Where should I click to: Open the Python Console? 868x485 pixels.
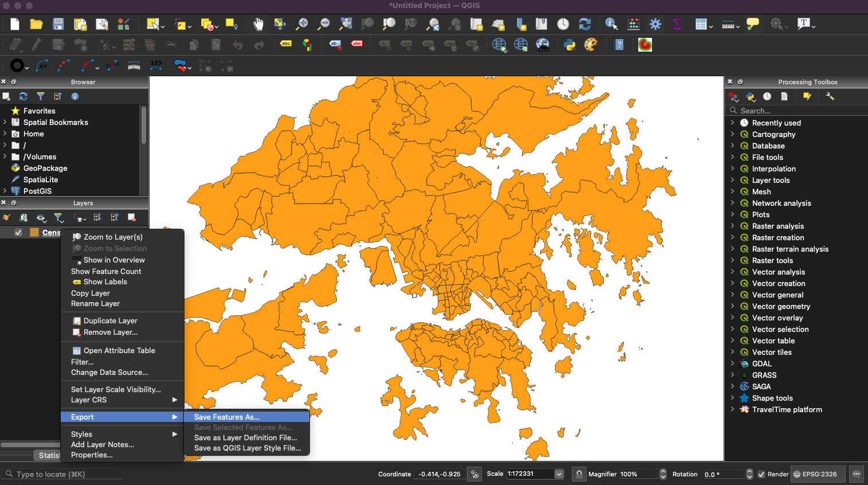(569, 44)
